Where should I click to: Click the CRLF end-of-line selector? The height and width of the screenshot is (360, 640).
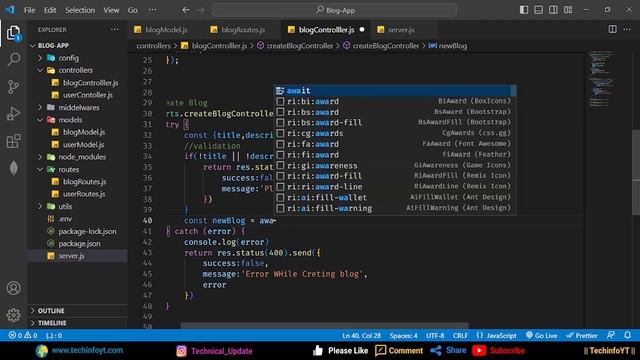(460, 336)
